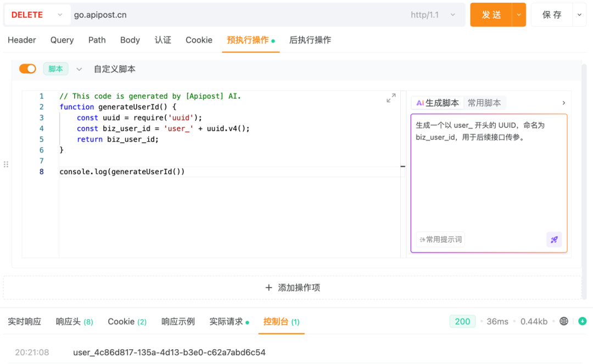The image size is (593, 364).
Task: Click the 自定义脚本 label
Action: click(x=115, y=69)
